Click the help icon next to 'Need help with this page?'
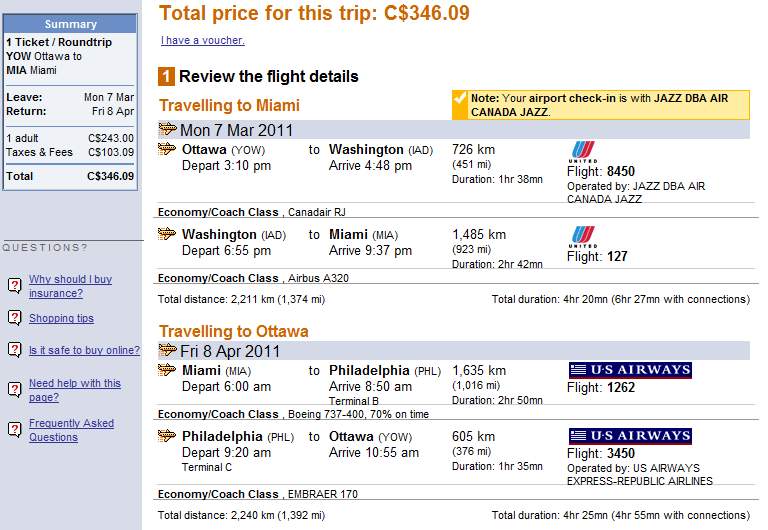 pos(15,389)
